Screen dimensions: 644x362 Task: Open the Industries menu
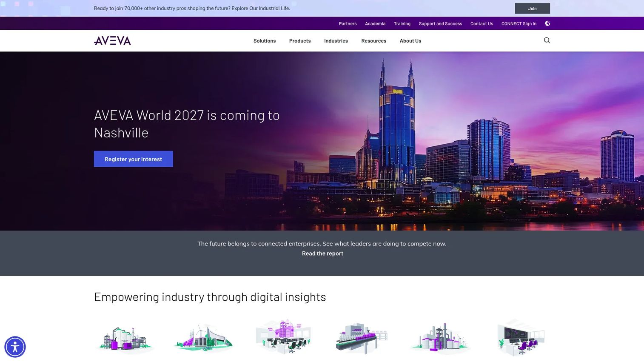tap(336, 41)
